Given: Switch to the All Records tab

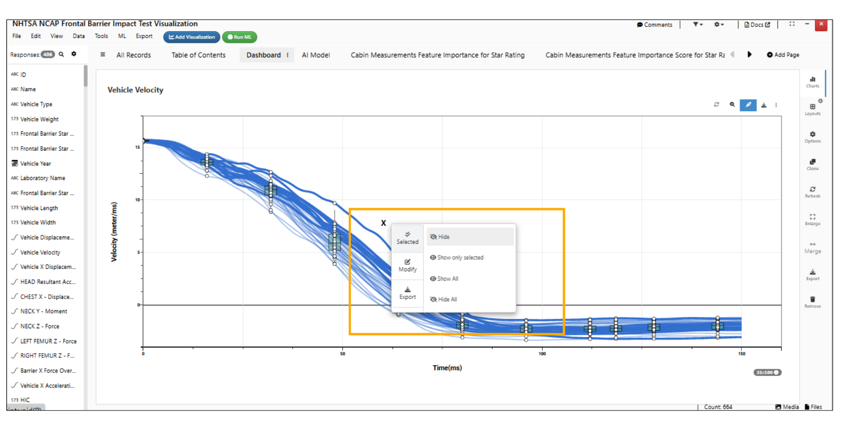Looking at the screenshot, I should [x=134, y=55].
